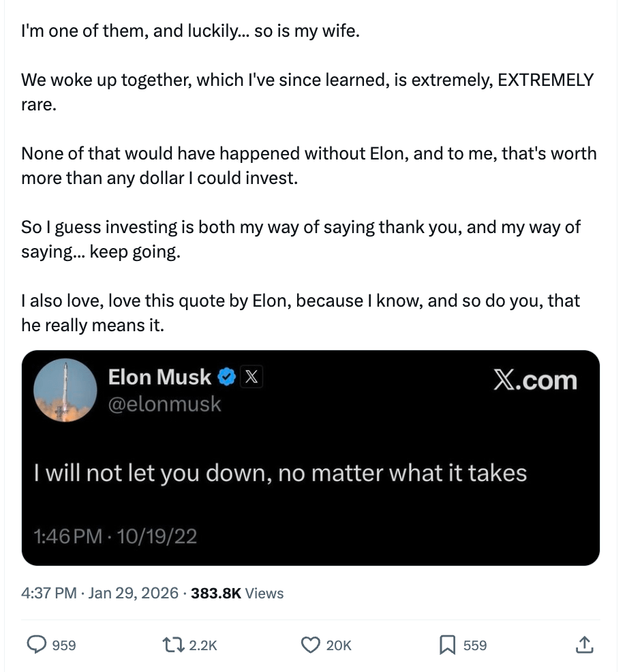
Task: Bookmark this post with the bookmark icon
Action: click(x=447, y=644)
